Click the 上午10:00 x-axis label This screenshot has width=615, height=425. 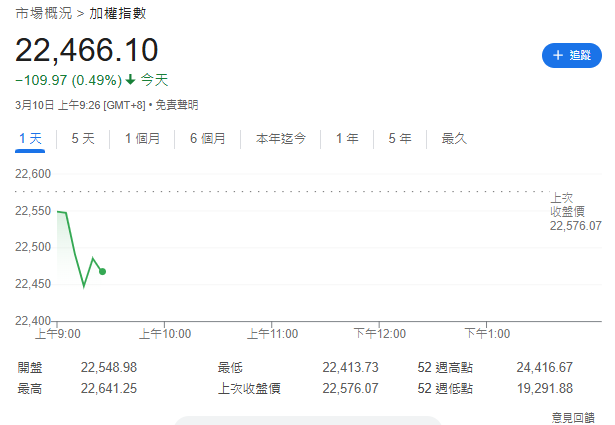165,334
